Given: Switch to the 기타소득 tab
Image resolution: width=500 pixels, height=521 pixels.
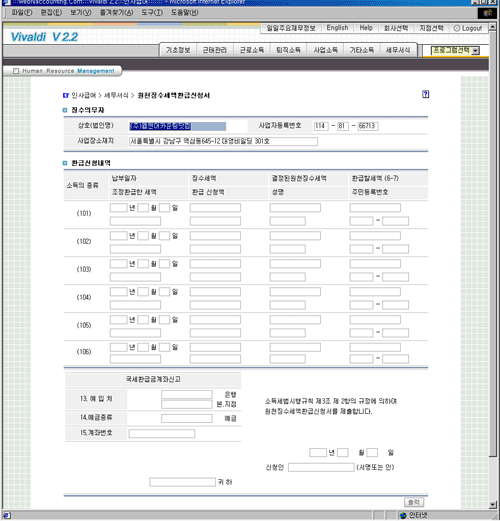Looking at the screenshot, I should point(362,50).
